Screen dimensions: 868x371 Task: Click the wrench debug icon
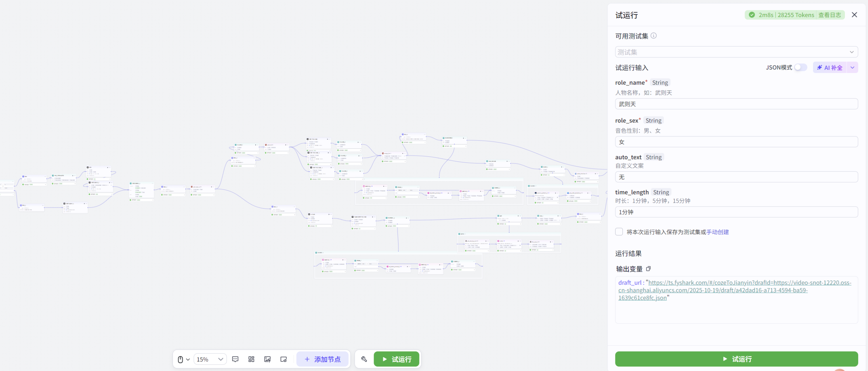click(364, 359)
